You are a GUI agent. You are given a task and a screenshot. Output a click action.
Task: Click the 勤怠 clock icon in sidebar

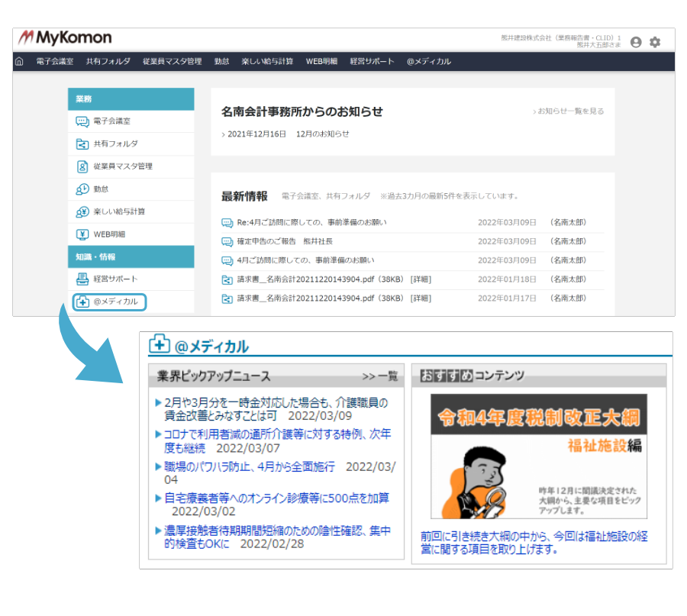(82, 189)
